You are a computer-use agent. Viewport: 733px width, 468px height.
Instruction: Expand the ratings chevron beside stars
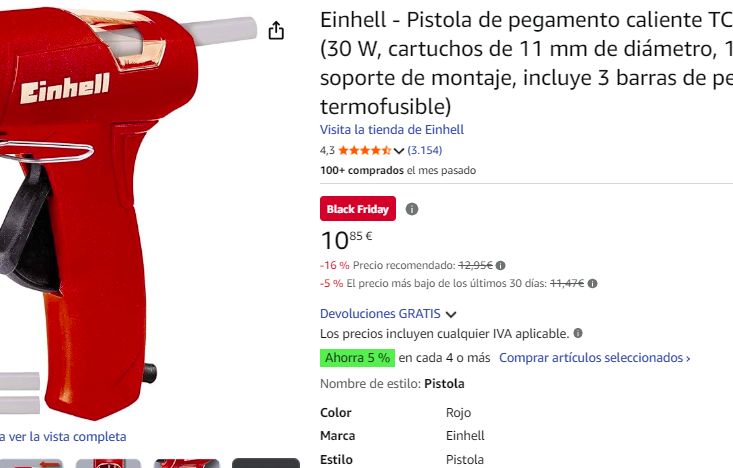399,151
